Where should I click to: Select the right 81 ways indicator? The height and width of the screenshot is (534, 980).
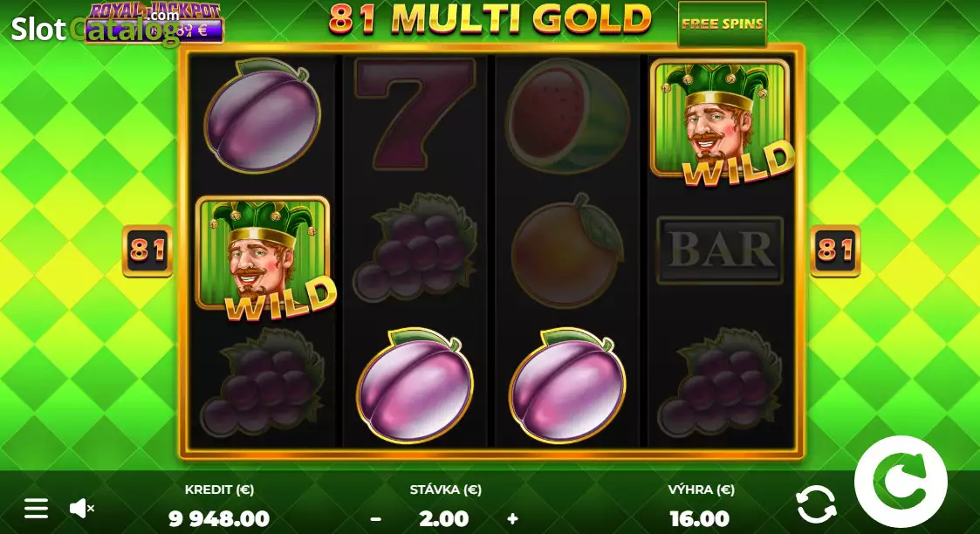point(835,251)
